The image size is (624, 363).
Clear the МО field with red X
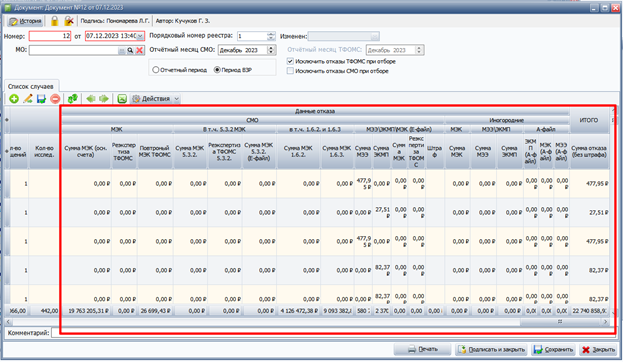(x=139, y=51)
